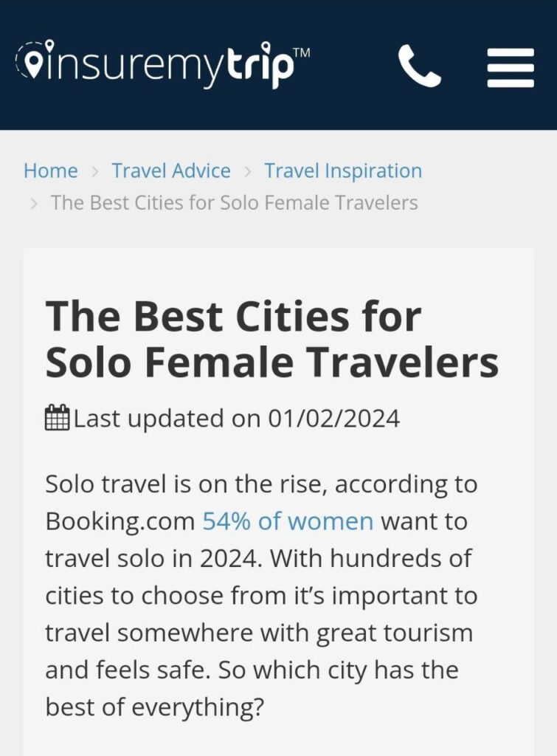Open the hamburger navigation menu
557x756 pixels.
(511, 67)
